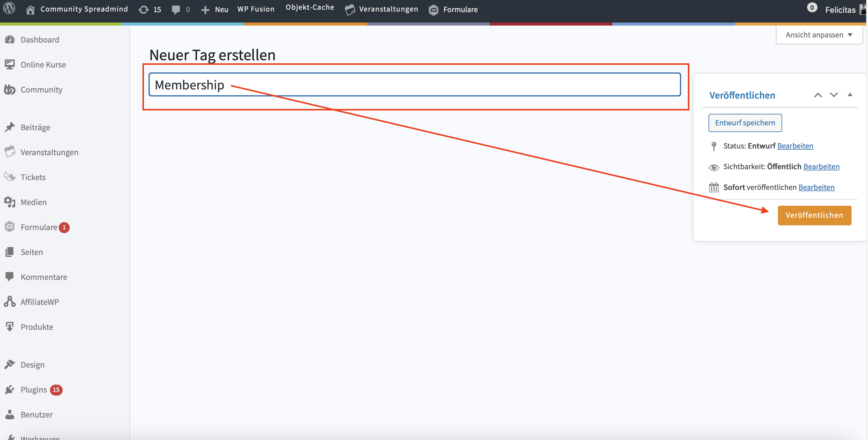Move Veröffentlichen panel up with chevron
The width and height of the screenshot is (868, 440).
818,95
